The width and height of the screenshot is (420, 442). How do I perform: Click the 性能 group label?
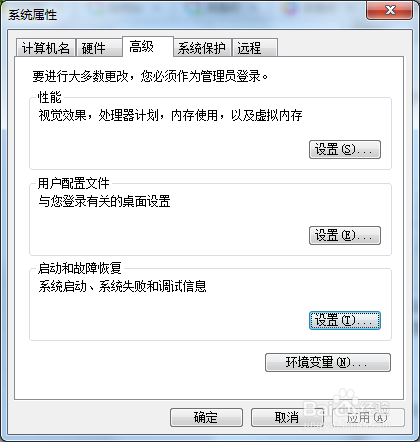tap(50, 98)
